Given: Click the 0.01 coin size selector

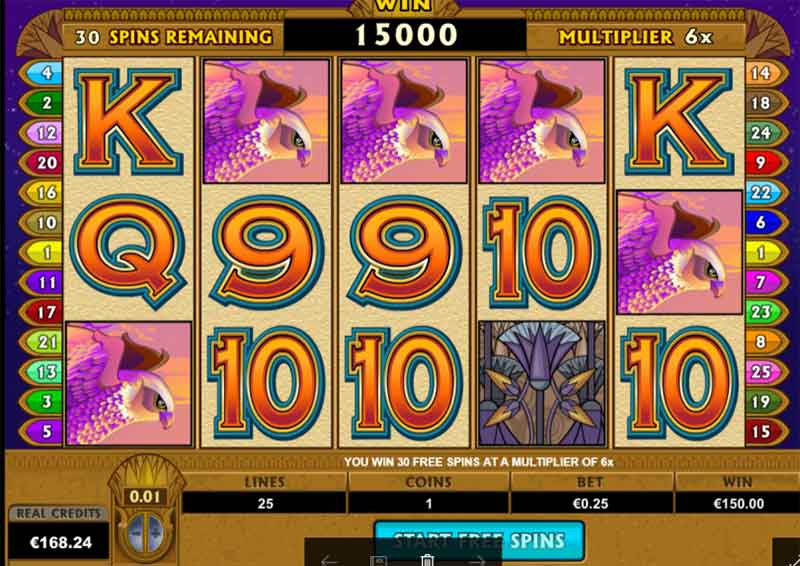Looking at the screenshot, I should pyautogui.click(x=145, y=497).
